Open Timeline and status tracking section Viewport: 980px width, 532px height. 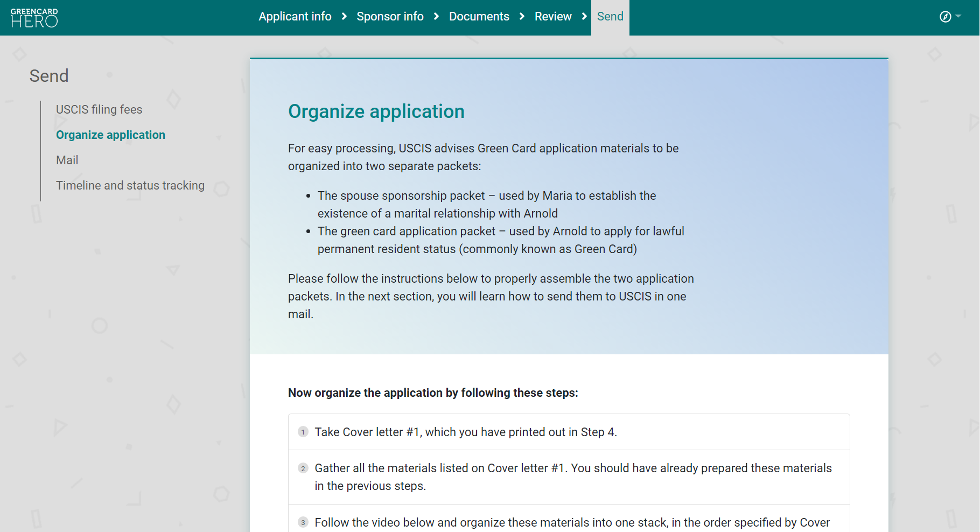pyautogui.click(x=130, y=185)
